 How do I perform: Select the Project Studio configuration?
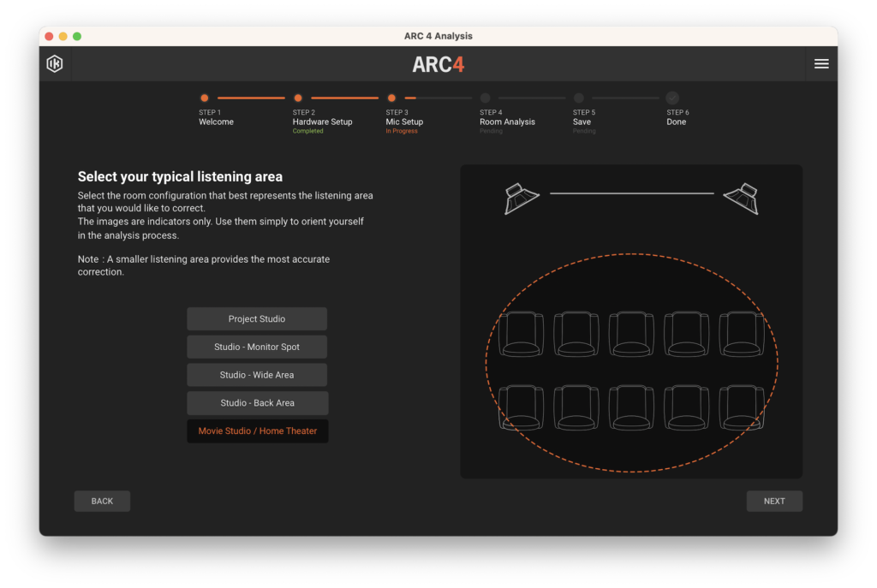pyautogui.click(x=257, y=319)
